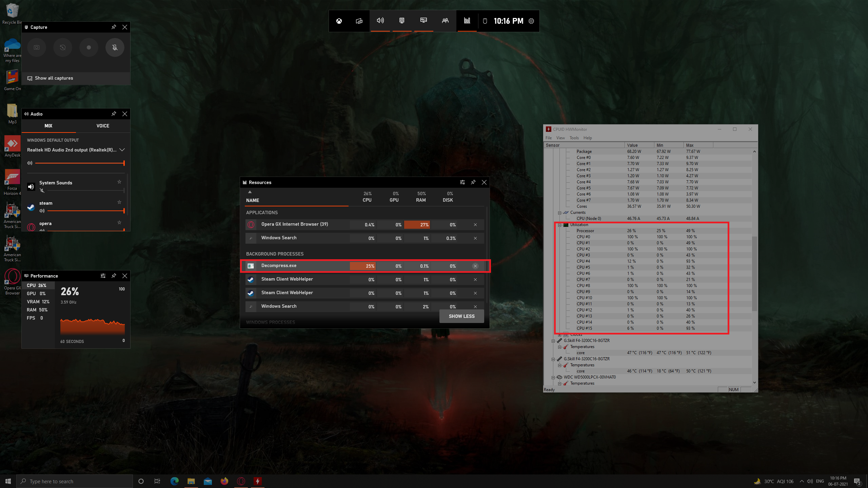The height and width of the screenshot is (488, 868).
Task: Toggle the Capture widget from Game Bar toolbar
Action: tap(402, 21)
